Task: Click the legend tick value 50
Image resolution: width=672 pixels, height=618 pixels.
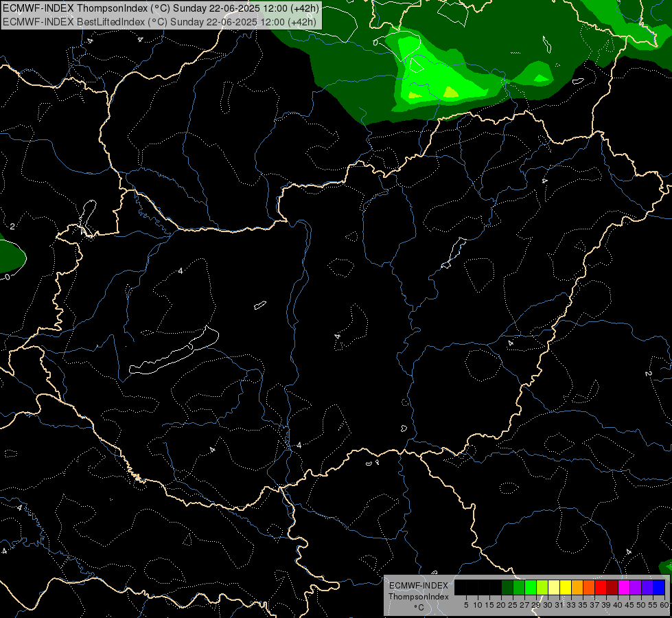Action: (x=640, y=605)
